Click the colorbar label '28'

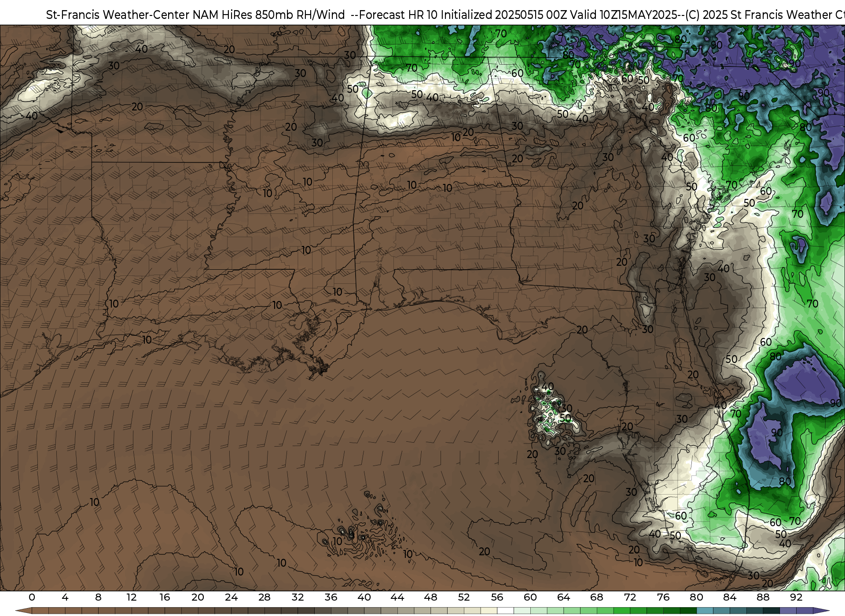(265, 597)
